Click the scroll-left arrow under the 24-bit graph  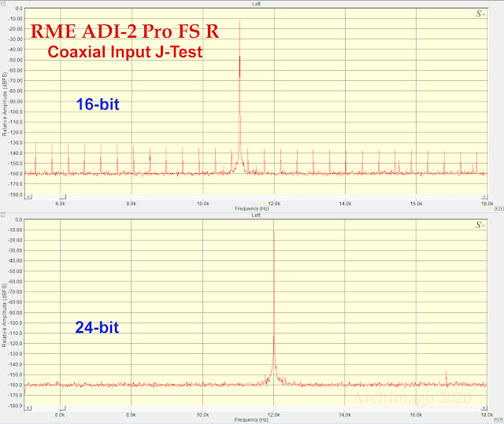28,408
